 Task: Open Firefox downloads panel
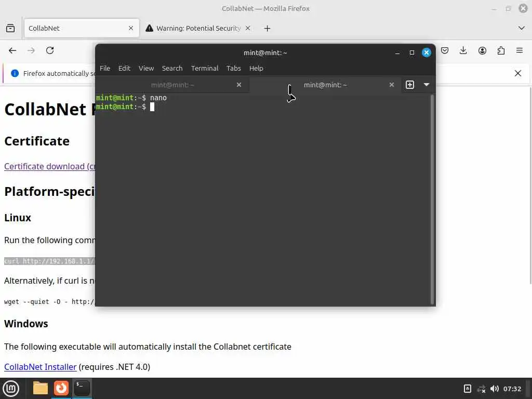pos(463,51)
